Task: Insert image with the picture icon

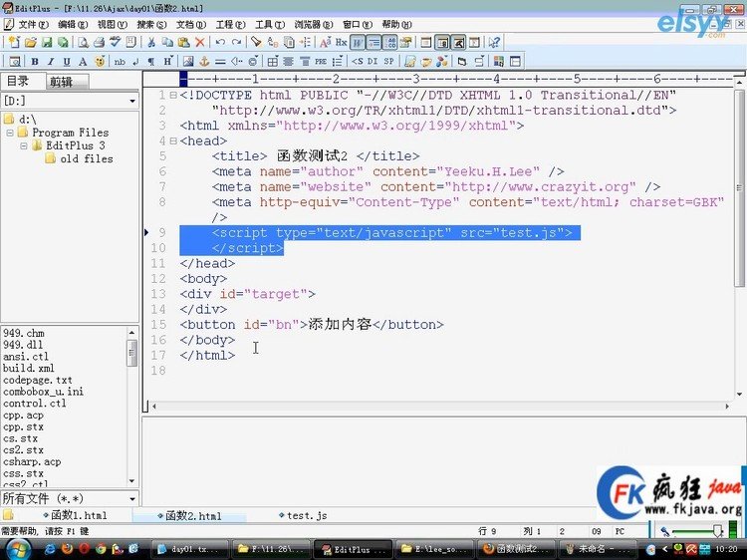Action: [188, 62]
